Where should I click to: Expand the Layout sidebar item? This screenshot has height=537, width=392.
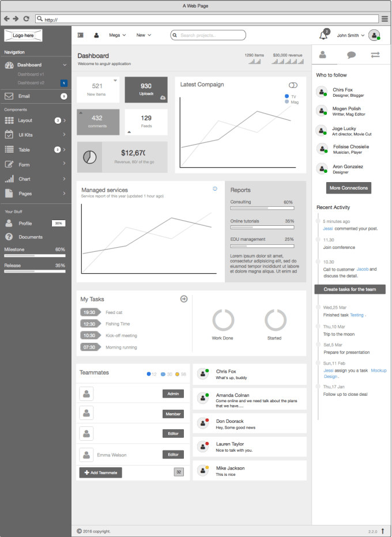pyautogui.click(x=65, y=120)
